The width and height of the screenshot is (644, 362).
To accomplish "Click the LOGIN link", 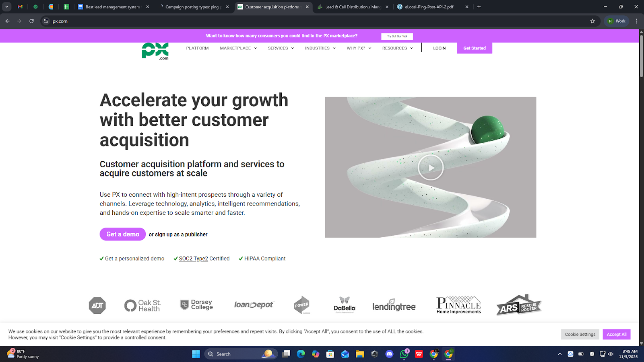I will click(440, 48).
